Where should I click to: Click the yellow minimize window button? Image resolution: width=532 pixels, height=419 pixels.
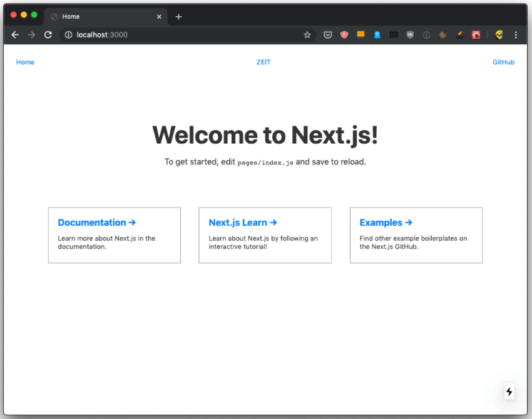point(24,14)
